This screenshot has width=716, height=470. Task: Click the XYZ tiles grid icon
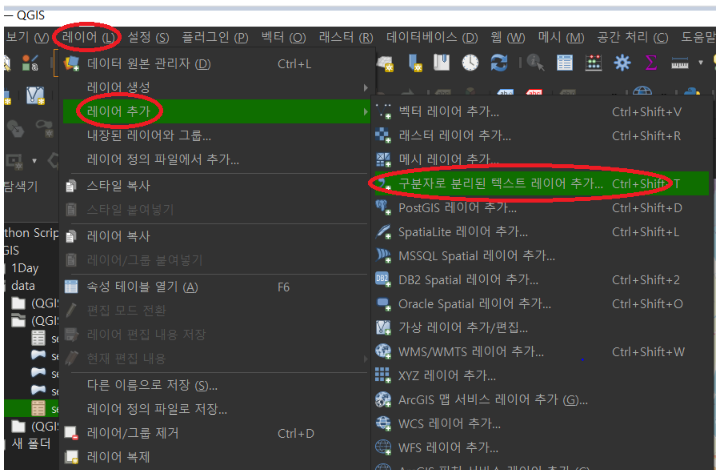[x=383, y=375]
